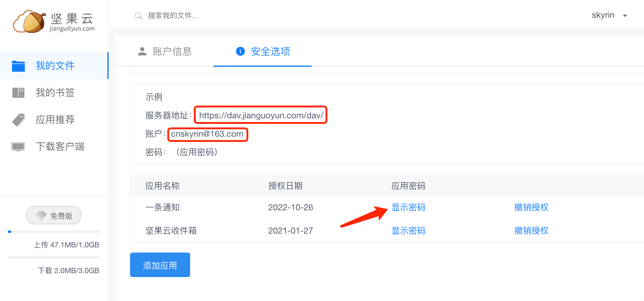Screen dimensions: 644x301
Task: Click the monitor icon beside 下载客户端
Action: [18, 147]
